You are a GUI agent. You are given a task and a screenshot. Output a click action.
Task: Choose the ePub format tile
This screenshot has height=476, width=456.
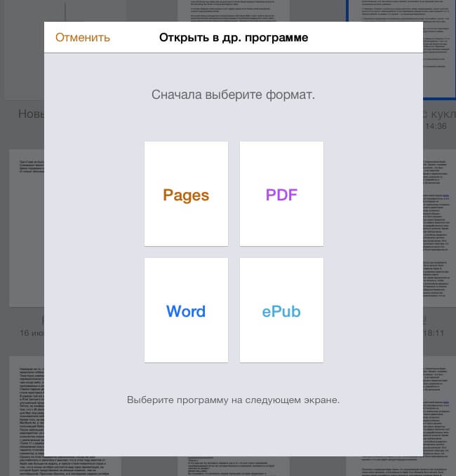(281, 310)
